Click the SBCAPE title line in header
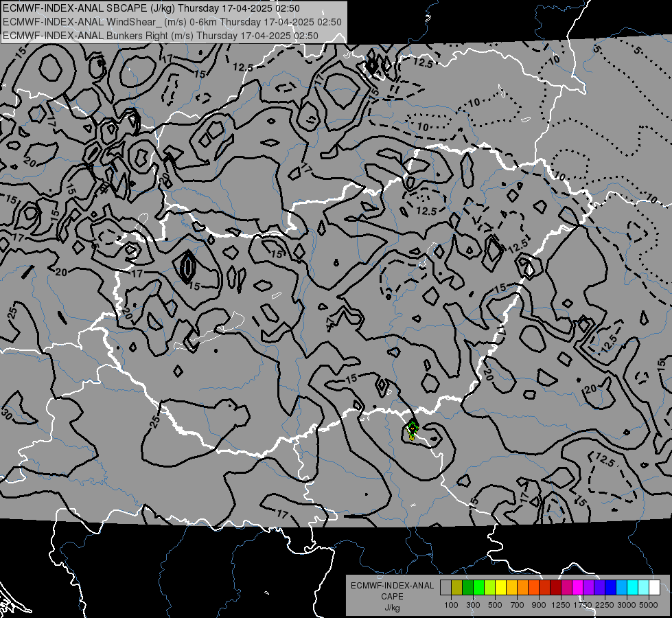 tap(151, 8)
